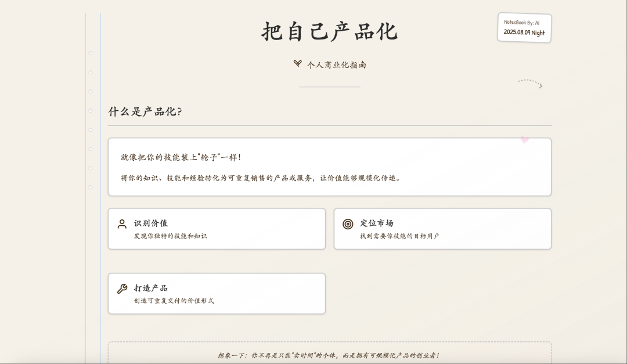
Task: Click the 想象一下 quote in dashed box
Action: tap(329, 355)
